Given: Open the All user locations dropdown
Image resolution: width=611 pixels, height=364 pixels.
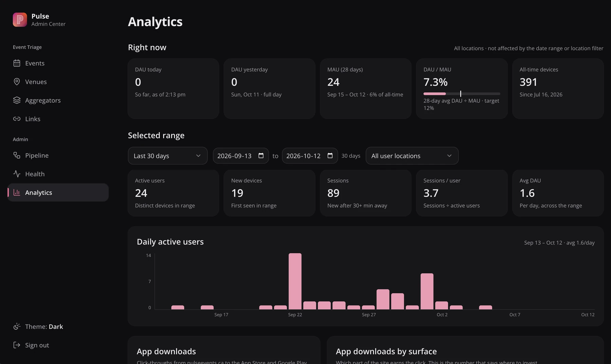Looking at the screenshot, I should 412,156.
